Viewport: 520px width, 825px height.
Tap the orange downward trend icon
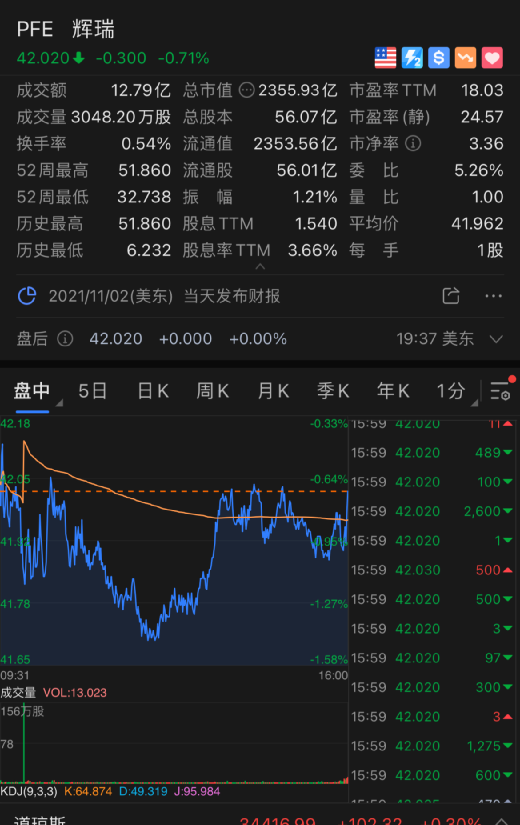(466, 58)
